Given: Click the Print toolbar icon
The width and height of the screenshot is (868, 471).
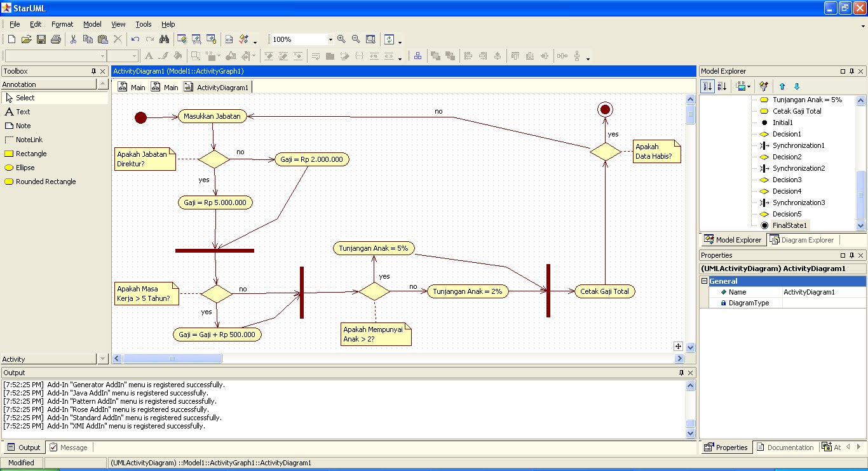Looking at the screenshot, I should click(55, 39).
